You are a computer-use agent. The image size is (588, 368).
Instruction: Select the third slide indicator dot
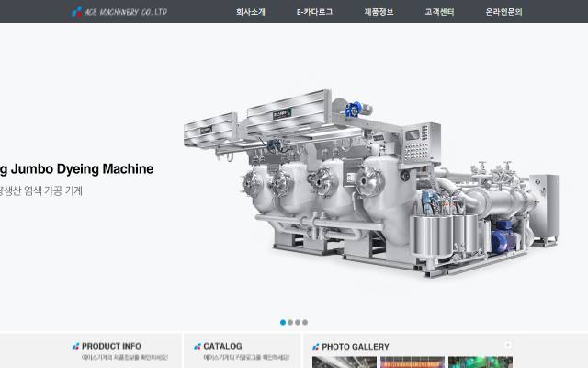[298, 322]
